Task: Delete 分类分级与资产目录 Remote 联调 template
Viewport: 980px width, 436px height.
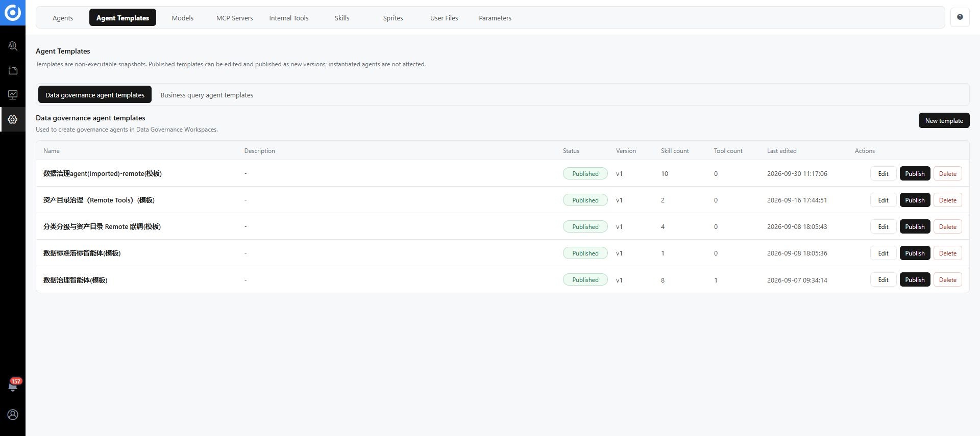Action: (947, 226)
